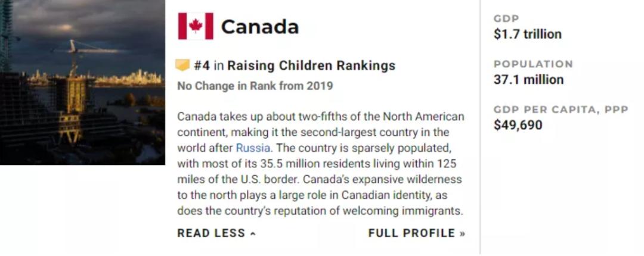The height and width of the screenshot is (256, 644).
Task: Click the GDP label above $1.7 trillion
Action: 506,19
